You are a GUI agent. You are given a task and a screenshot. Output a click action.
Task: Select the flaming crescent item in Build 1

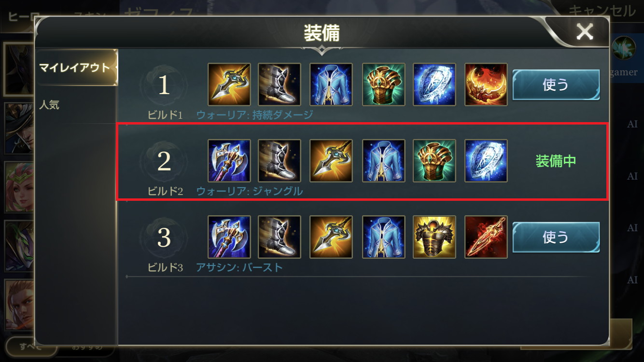[486, 84]
